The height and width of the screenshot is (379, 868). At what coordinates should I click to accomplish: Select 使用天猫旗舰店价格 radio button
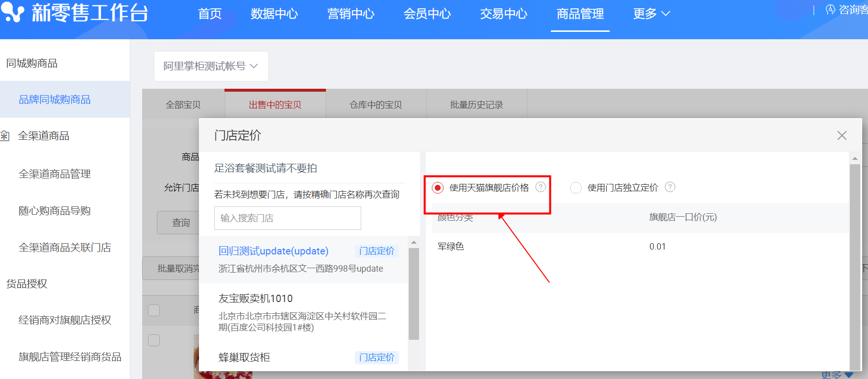coord(438,188)
